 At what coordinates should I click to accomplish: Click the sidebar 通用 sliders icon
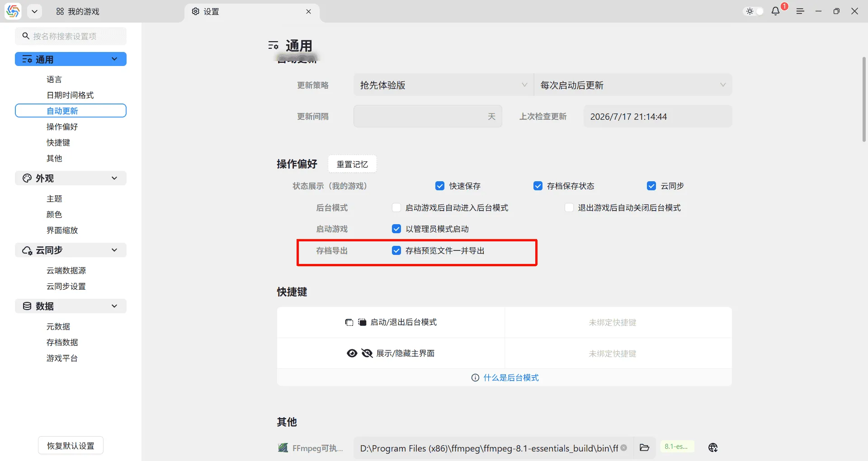[27, 59]
